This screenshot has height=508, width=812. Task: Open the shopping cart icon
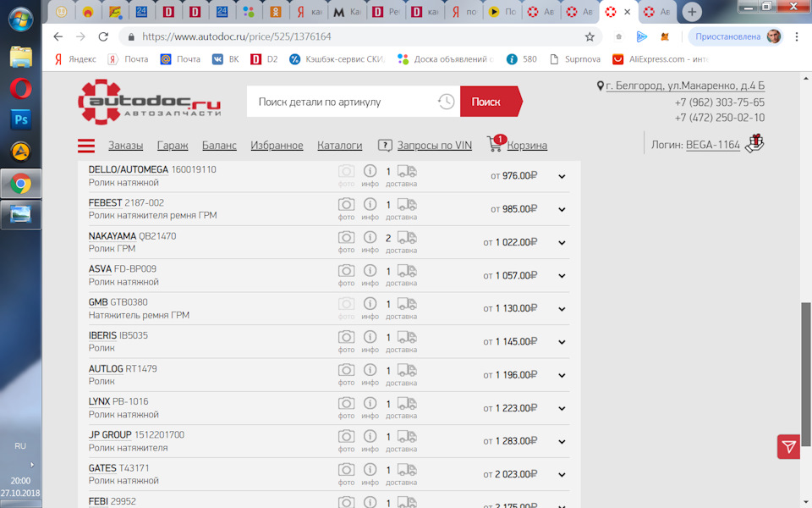click(495, 144)
